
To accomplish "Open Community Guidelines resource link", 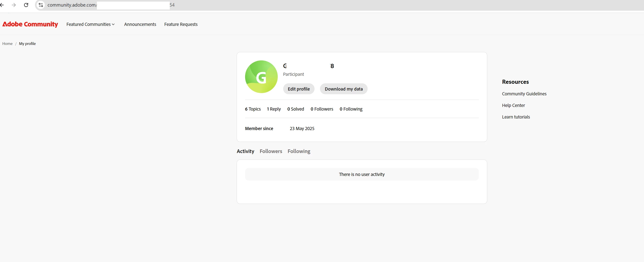I will coord(524,94).
